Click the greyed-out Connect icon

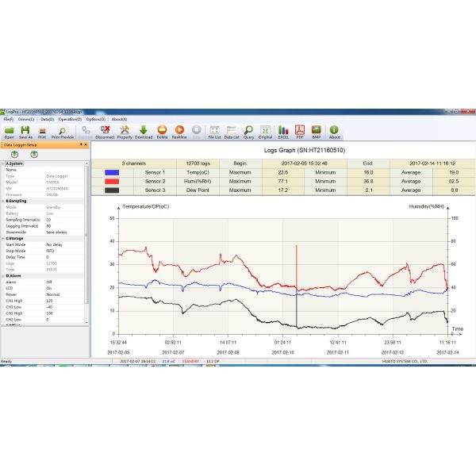86,132
